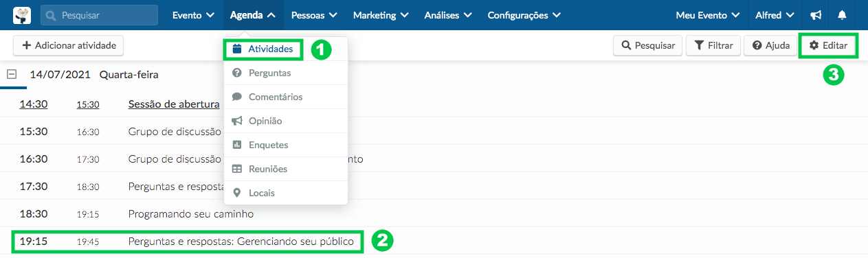Screen dimensions: 868x258
Task: Open the Meu Evento dropdown
Action: click(x=708, y=15)
